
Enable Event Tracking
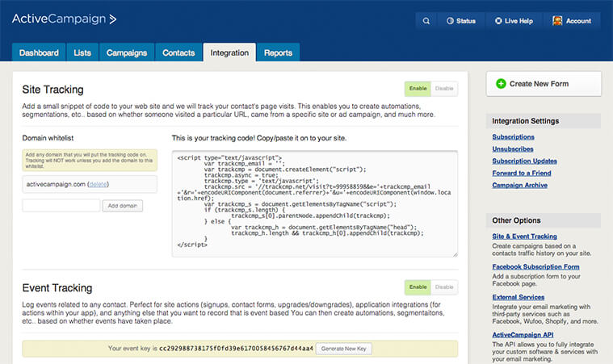click(418, 287)
